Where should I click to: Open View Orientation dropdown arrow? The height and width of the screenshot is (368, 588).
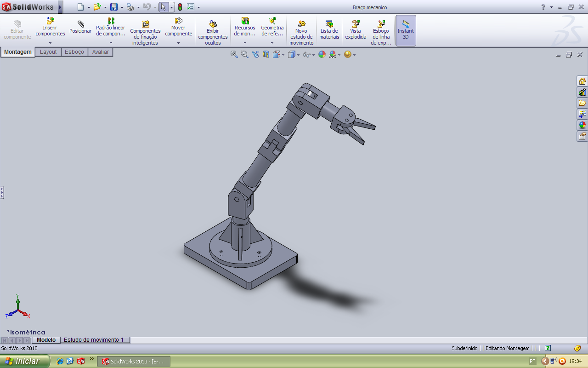[283, 55]
